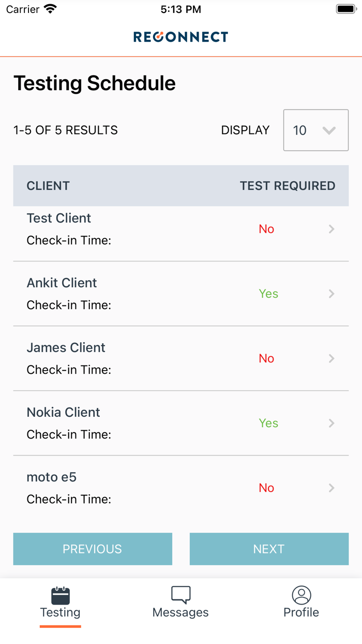Toggle the Yes status for Ankit Client
The height and width of the screenshot is (644, 362).
pos(268,294)
